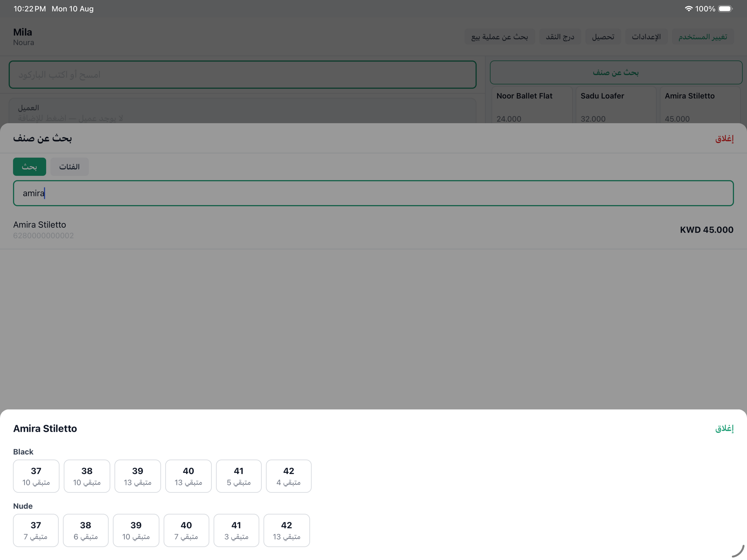Switch to the الفئات categories tab
This screenshot has height=560, width=747.
(70, 166)
